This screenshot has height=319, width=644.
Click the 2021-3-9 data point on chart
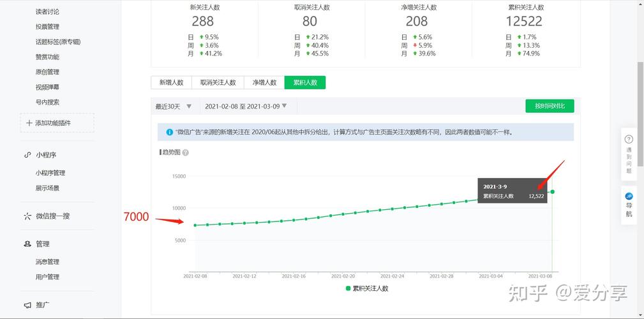(x=552, y=192)
